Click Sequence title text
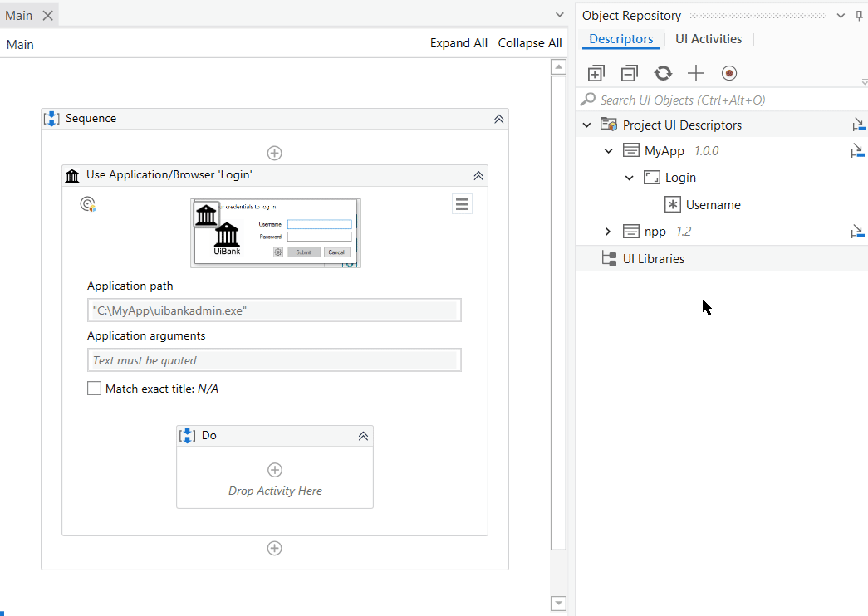The image size is (868, 616). tap(91, 119)
